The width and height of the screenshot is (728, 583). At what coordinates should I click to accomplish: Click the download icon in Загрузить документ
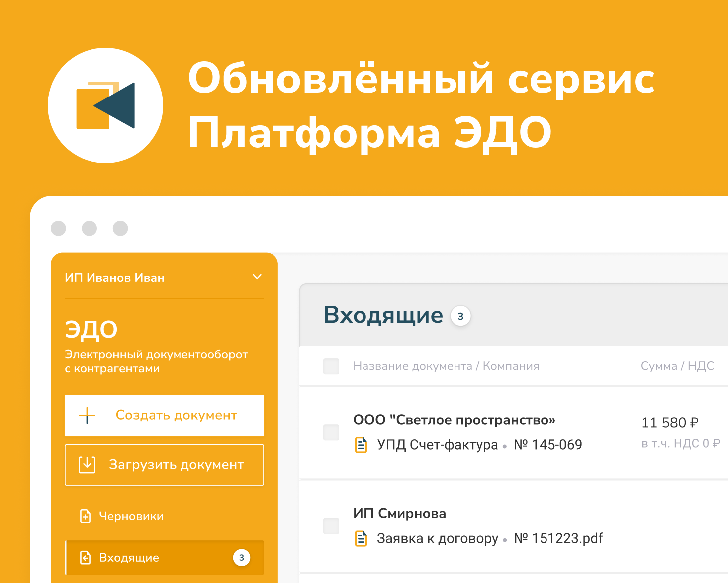87,465
